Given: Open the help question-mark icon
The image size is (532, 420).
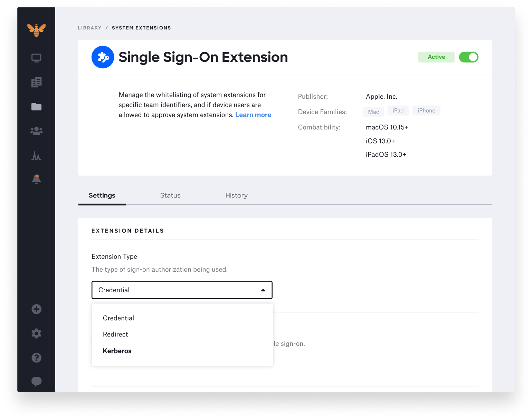Looking at the screenshot, I should pos(37,358).
